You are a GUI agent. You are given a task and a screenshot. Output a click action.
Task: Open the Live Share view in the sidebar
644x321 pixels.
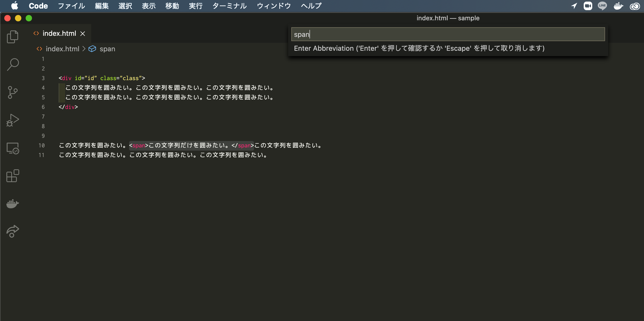(12, 231)
